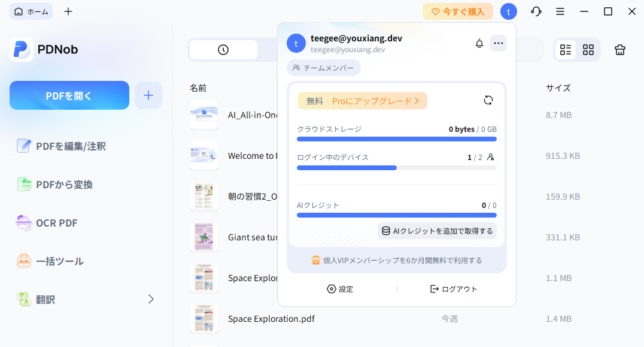
Task: Select the recent files clock tab
Action: click(223, 50)
